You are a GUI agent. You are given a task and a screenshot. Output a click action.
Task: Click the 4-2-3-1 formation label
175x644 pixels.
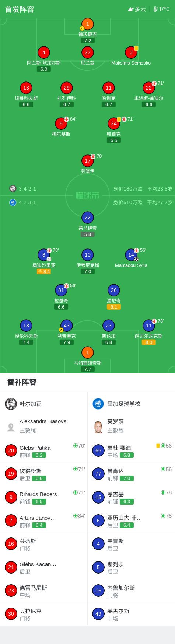[x=27, y=202]
